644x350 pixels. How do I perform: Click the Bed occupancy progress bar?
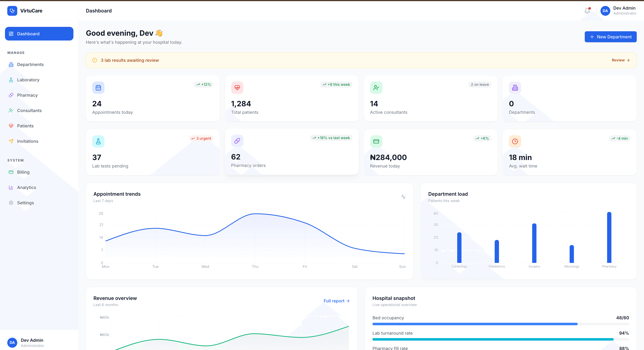(500, 324)
